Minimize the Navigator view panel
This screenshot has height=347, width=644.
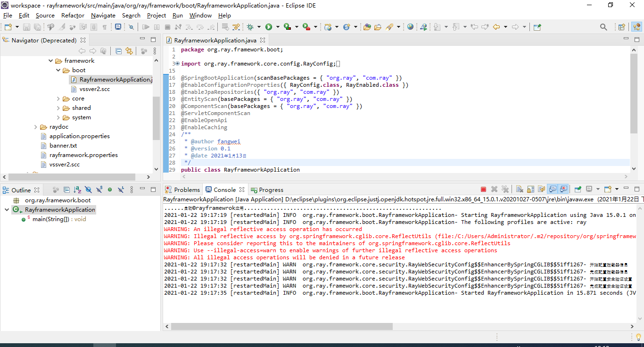click(142, 39)
